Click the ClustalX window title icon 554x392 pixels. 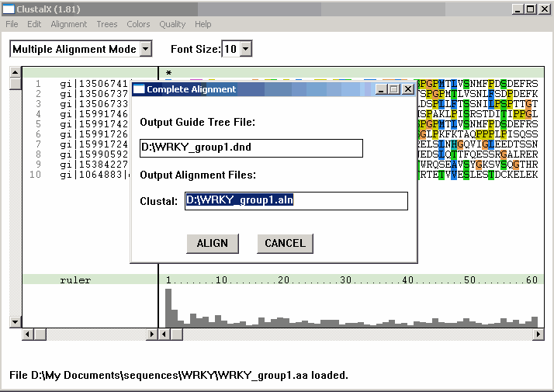coord(9,9)
